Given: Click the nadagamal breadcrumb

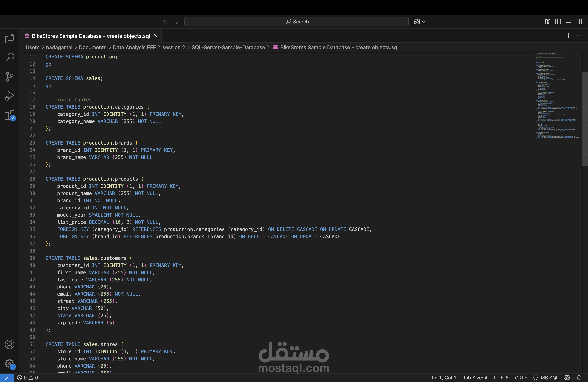Looking at the screenshot, I should [59, 47].
